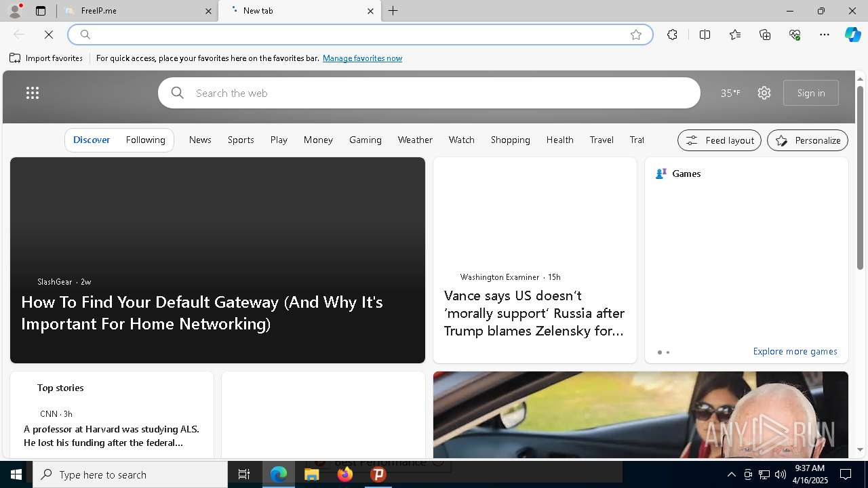868x488 pixels.
Task: Open the Feed layout options
Action: click(x=719, y=140)
